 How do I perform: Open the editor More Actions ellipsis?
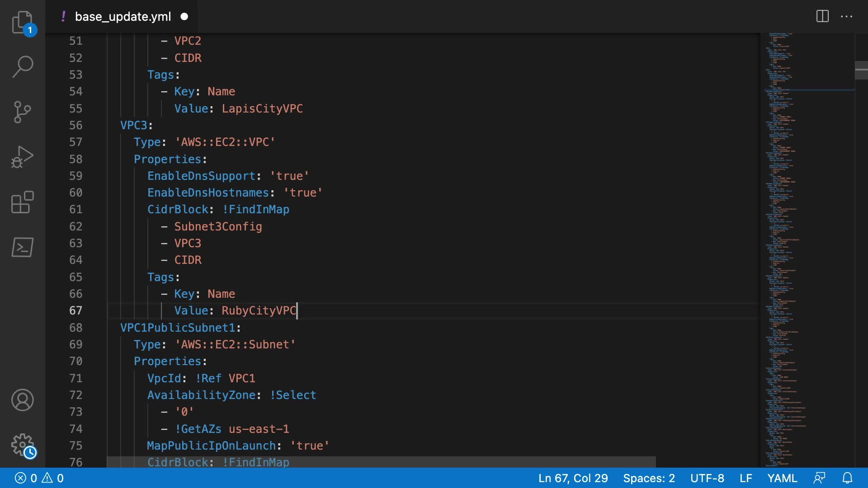coord(846,17)
